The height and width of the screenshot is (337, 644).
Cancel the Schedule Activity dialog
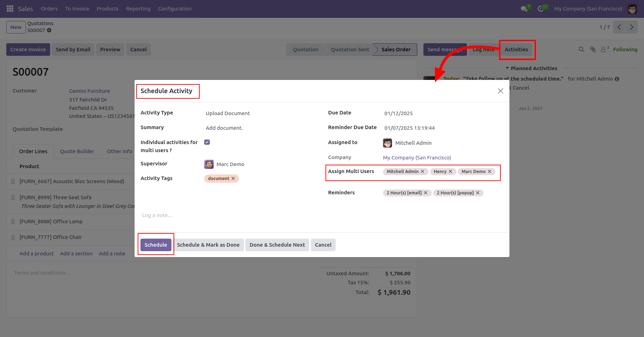[323, 245]
